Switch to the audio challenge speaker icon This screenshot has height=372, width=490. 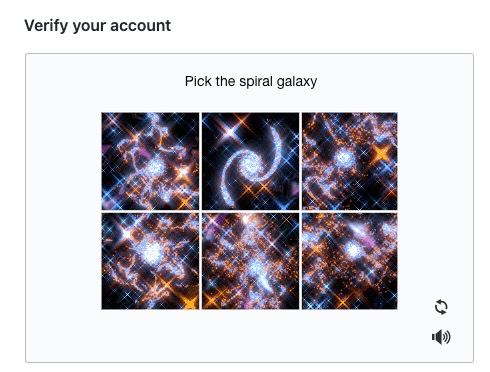pyautogui.click(x=441, y=337)
